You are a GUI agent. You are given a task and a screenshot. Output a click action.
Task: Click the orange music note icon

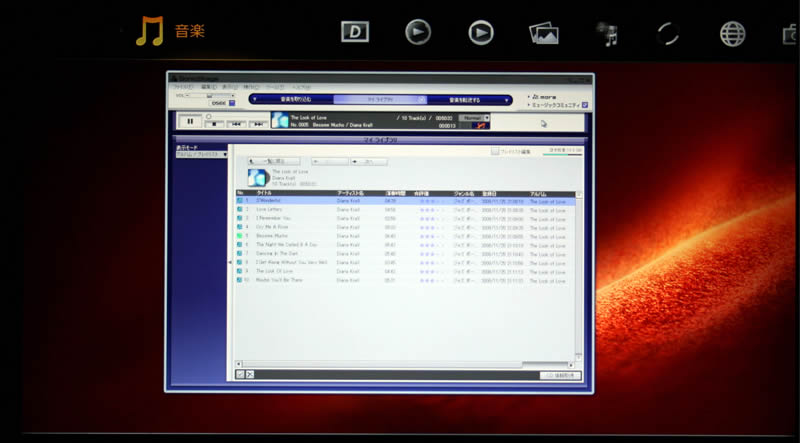[x=149, y=31]
